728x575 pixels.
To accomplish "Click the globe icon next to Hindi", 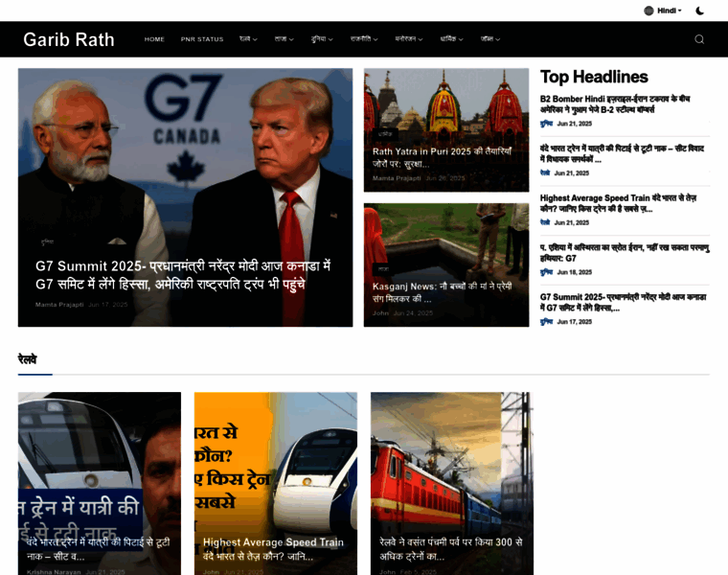I will [x=648, y=11].
